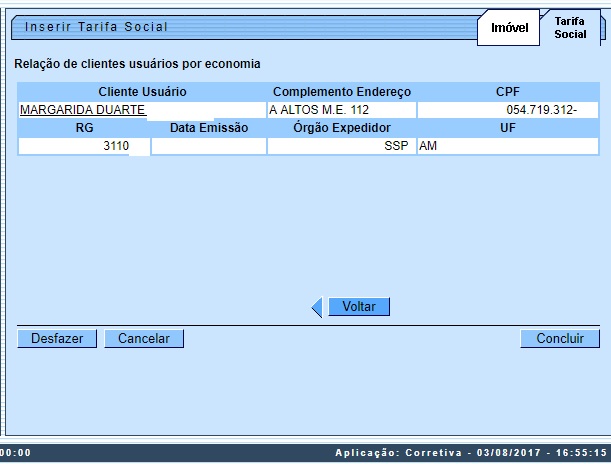Click the Cliente Usuário column header

point(142,92)
